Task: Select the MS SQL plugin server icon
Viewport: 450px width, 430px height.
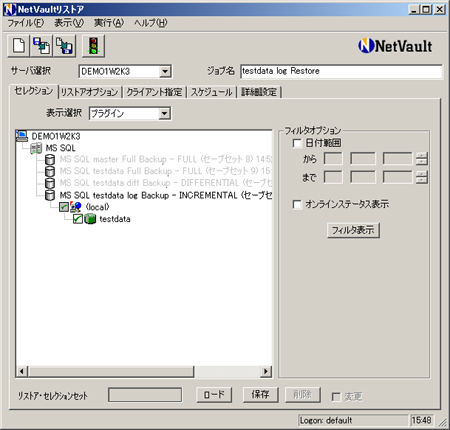Action: pos(36,148)
